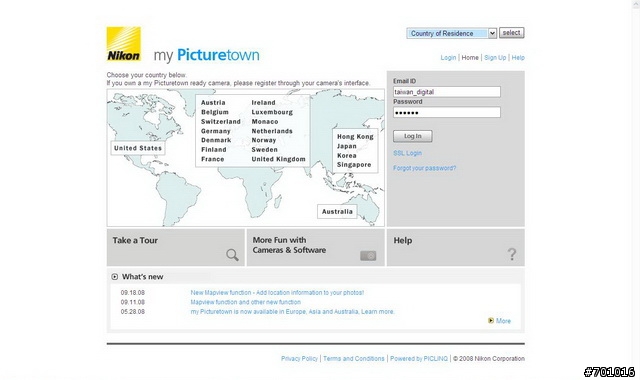
Task: Click the question mark icon in Help panel
Action: point(512,254)
